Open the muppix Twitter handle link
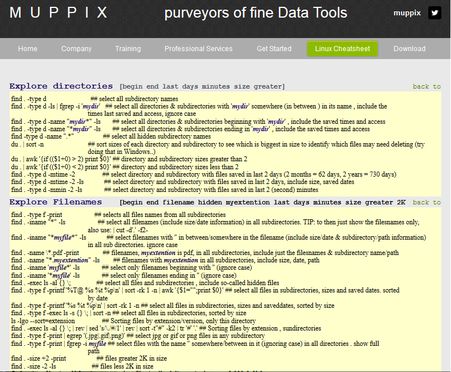The width and height of the screenshot is (451, 372). (407, 13)
